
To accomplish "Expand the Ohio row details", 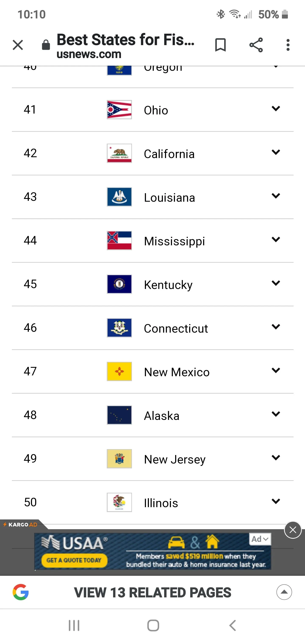I will 276,109.
